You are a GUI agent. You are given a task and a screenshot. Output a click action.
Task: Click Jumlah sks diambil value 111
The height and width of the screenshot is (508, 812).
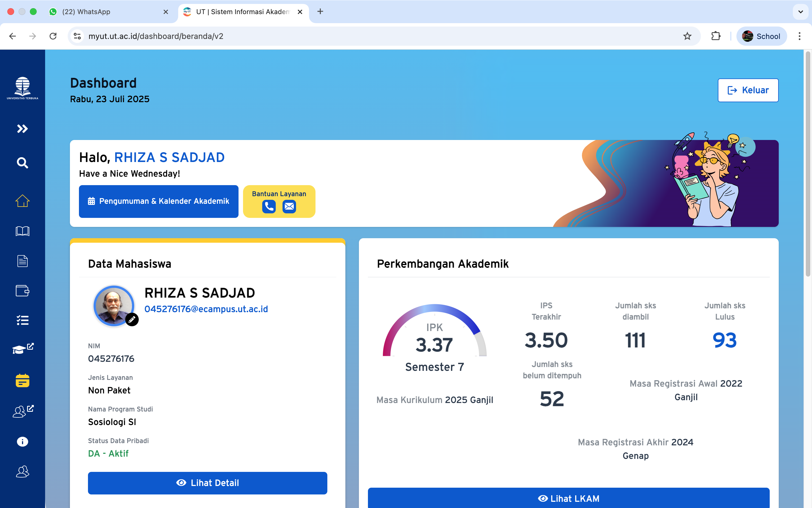point(635,340)
